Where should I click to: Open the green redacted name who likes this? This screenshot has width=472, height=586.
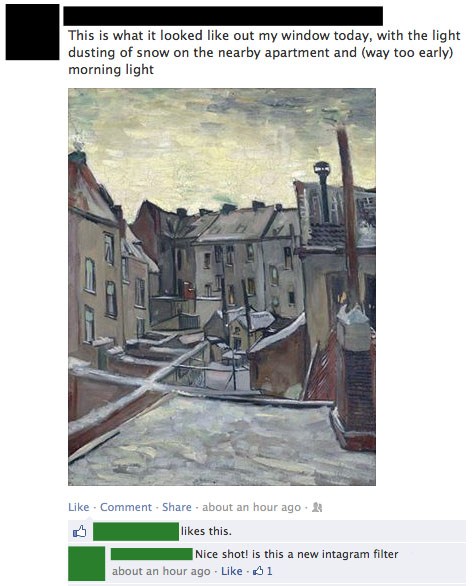pyautogui.click(x=136, y=531)
